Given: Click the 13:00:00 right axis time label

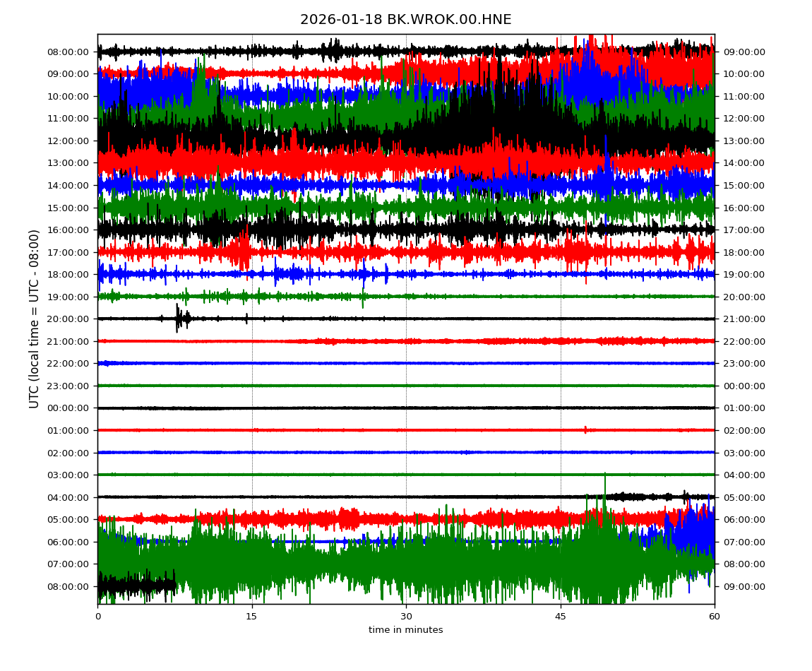Looking at the screenshot, I should click(x=744, y=141).
